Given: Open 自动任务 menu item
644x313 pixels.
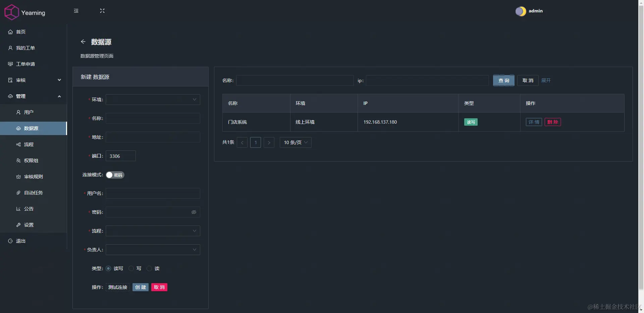Looking at the screenshot, I should tap(34, 193).
